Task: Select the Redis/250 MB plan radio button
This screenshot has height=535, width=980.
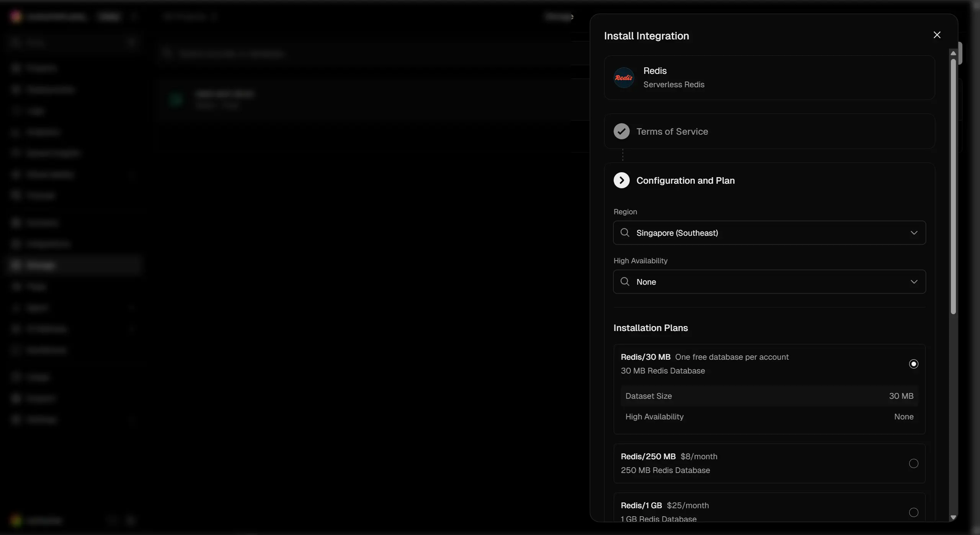Action: [913, 463]
